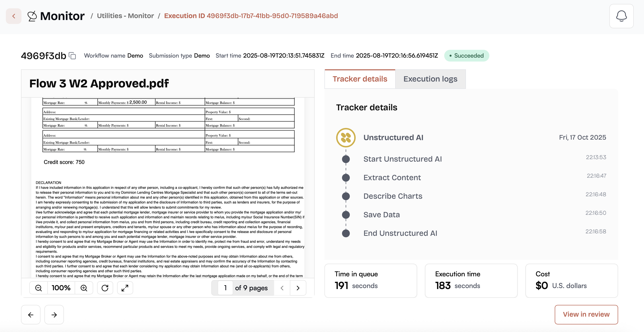The height and width of the screenshot is (332, 644).
Task: Select the Extract Content timeline step
Action: point(392,178)
